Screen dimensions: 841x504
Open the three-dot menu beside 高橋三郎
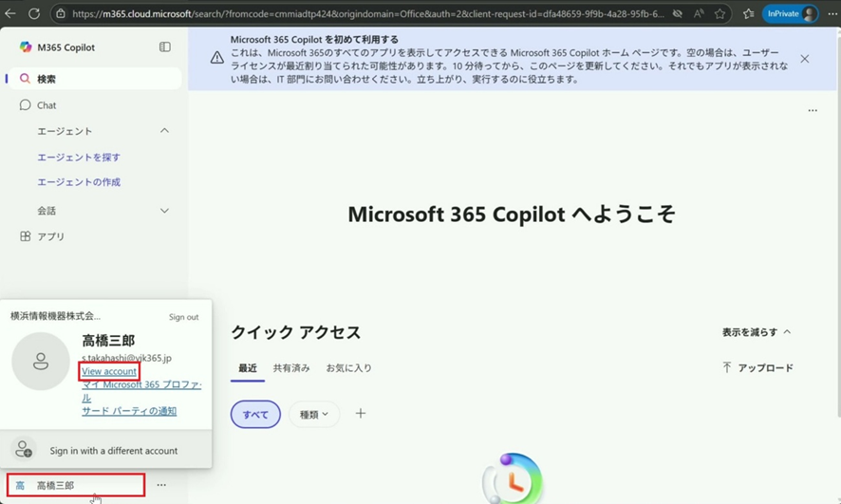161,485
